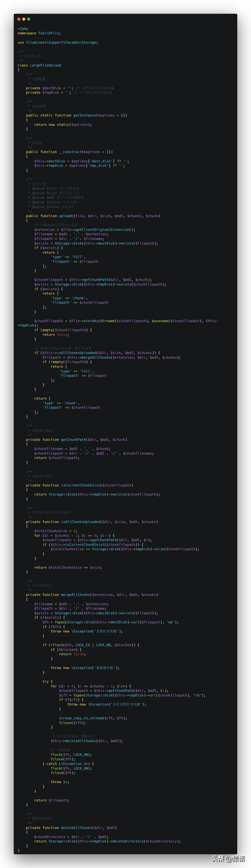Screen dimensions: 251x868
Task: Click the 'return $chunkfilepath;' line
Action: click(x=57, y=458)
